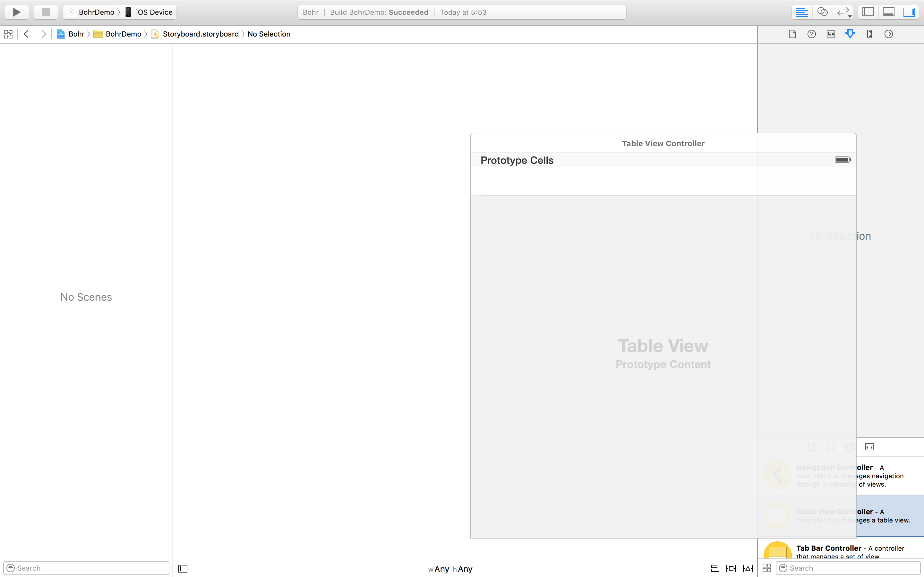Open the Connections inspector
This screenshot has height=577, width=924.
888,34
